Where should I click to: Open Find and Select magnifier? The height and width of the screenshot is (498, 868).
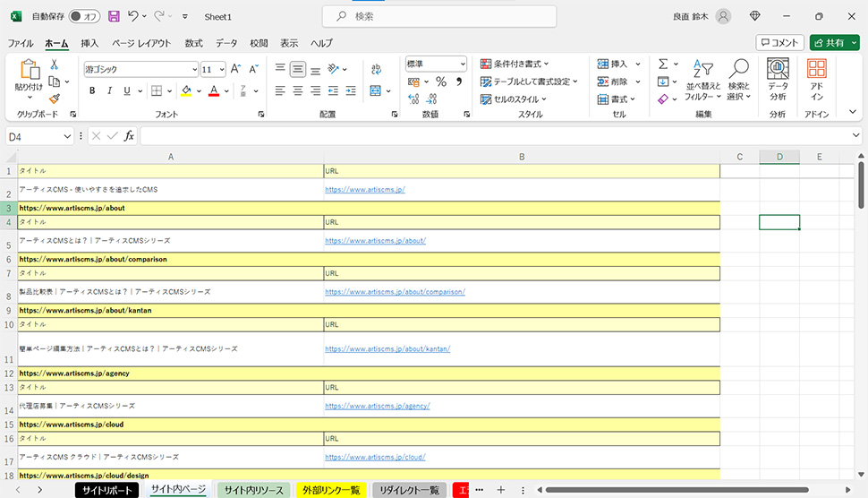point(738,81)
